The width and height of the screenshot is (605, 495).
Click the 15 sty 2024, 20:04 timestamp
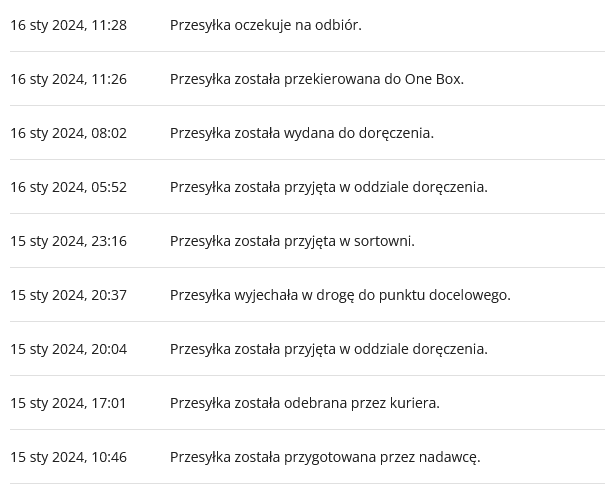[x=68, y=349]
